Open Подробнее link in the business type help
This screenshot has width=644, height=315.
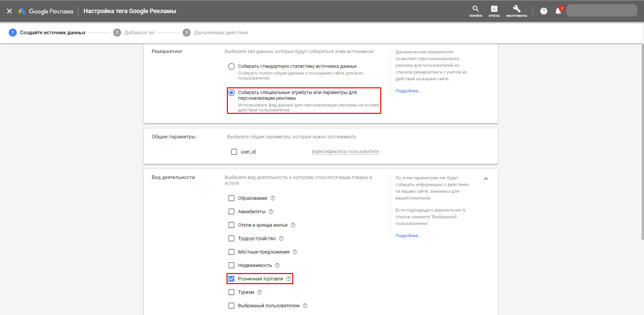tap(408, 236)
